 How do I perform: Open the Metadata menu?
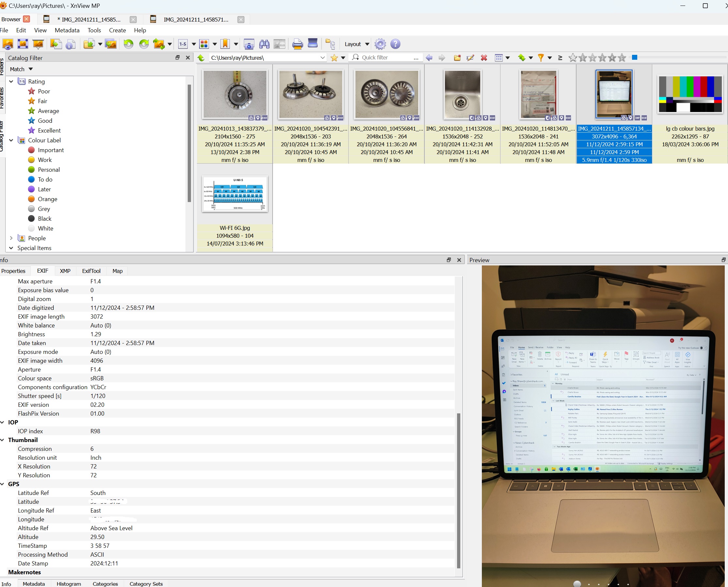(x=67, y=30)
